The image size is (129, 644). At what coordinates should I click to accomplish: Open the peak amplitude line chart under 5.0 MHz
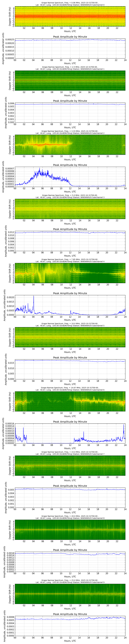coord(70,241)
